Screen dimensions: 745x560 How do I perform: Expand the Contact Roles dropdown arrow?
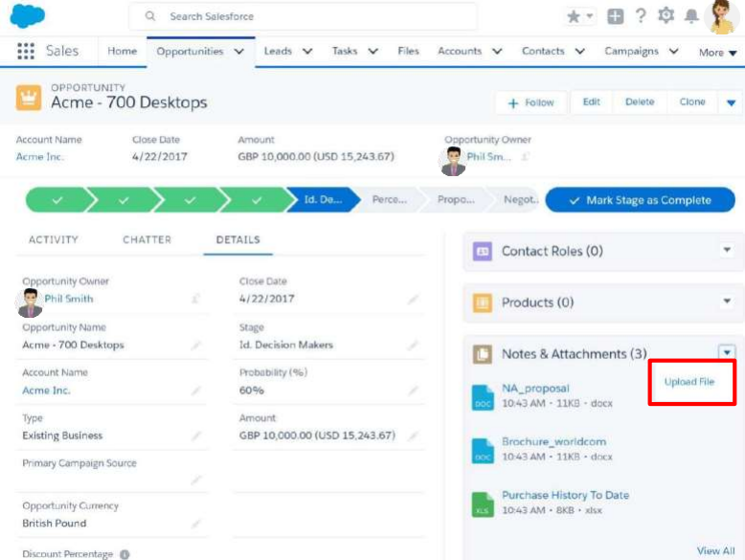pyautogui.click(x=727, y=251)
